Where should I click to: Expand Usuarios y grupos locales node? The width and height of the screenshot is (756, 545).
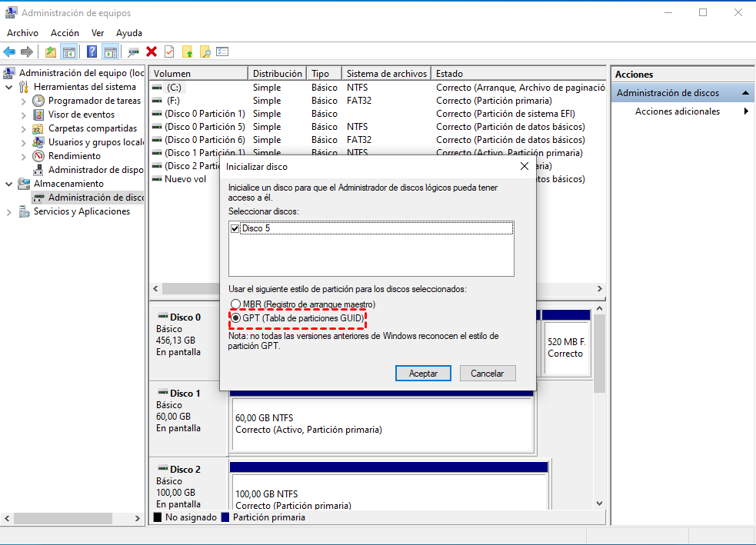point(24,143)
